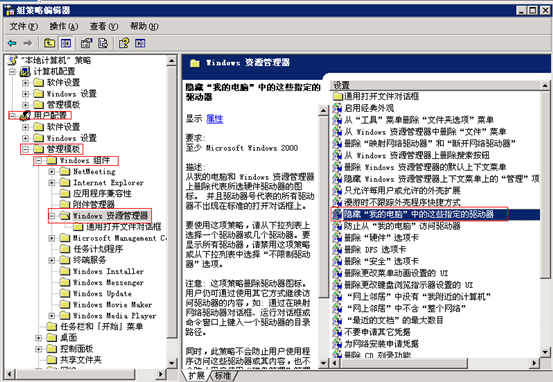Image resolution: width=553 pixels, height=382 pixels.
Task: Click the policy icon beside 删除“硬件”选项卡
Action: click(338, 237)
